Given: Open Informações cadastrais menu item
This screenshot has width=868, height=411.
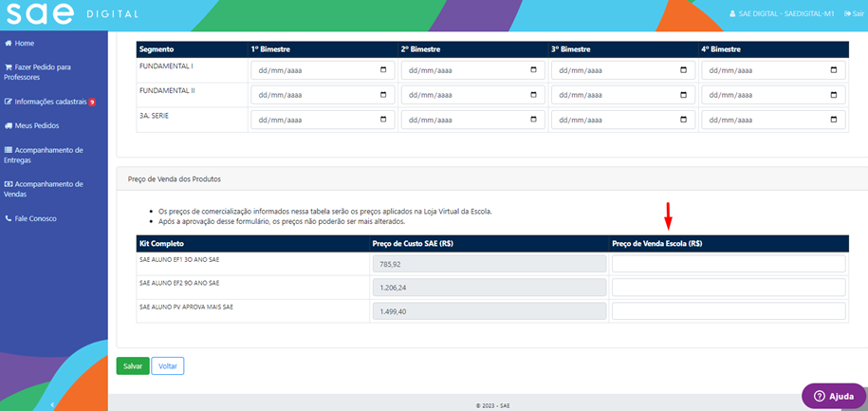Looking at the screenshot, I should click(46, 102).
